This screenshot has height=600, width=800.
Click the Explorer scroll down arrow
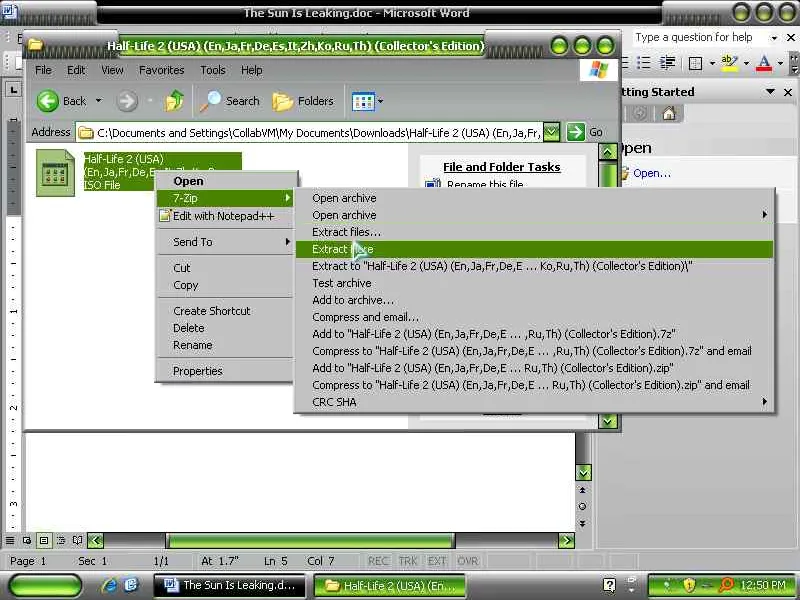[607, 421]
